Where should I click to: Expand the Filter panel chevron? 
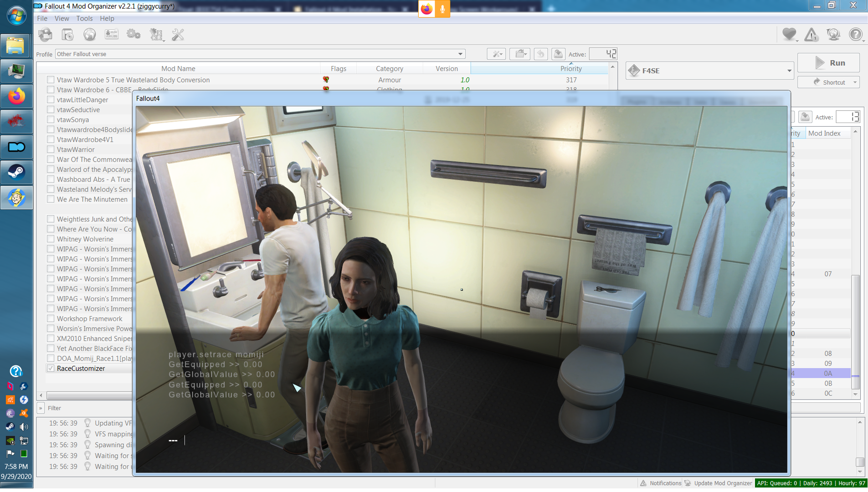coord(41,408)
